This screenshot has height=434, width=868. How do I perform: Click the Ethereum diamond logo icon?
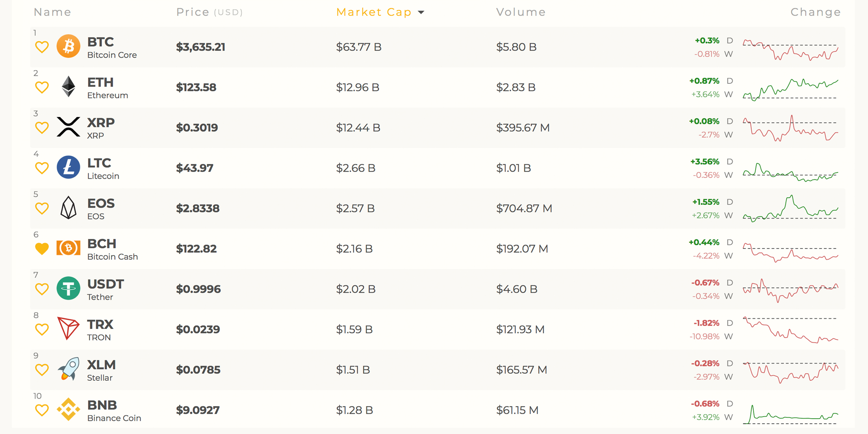coord(68,87)
